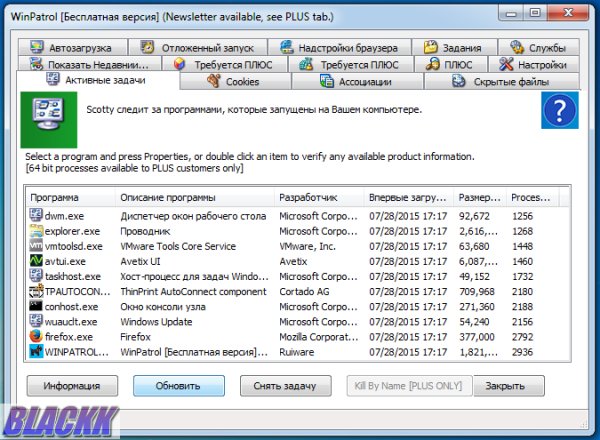600x440 pixels.
Task: Click the size value 709,968
Action: click(x=477, y=292)
